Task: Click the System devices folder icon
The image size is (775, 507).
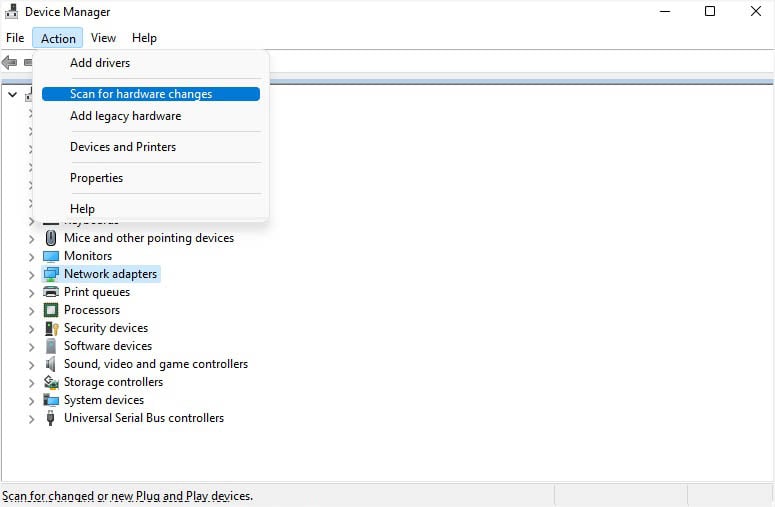Action: (50, 400)
